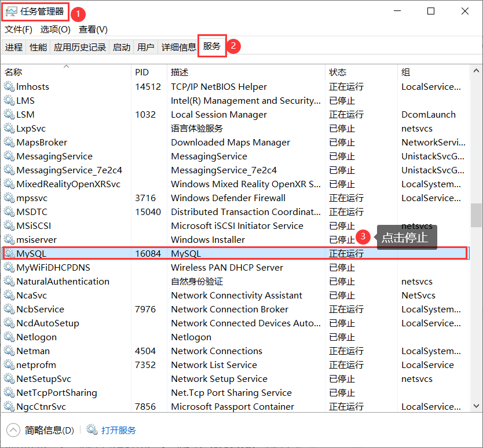Open the 选项(O) menu
483x448 pixels.
55,29
